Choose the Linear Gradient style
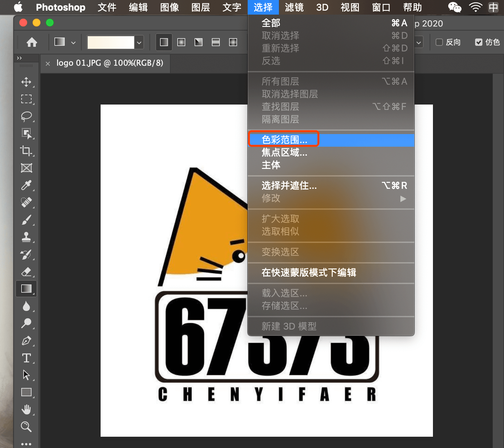Screen dimensions: 504x448 coord(164,42)
